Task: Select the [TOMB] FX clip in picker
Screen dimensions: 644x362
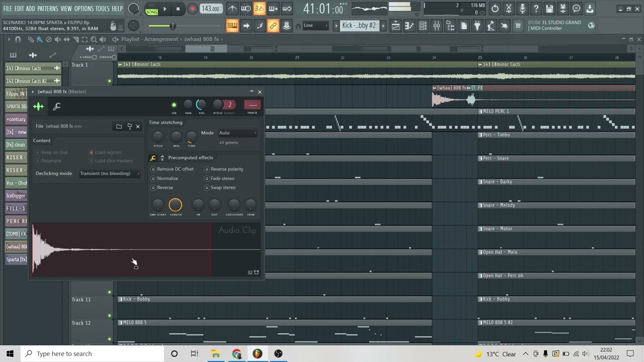Action: point(17,234)
